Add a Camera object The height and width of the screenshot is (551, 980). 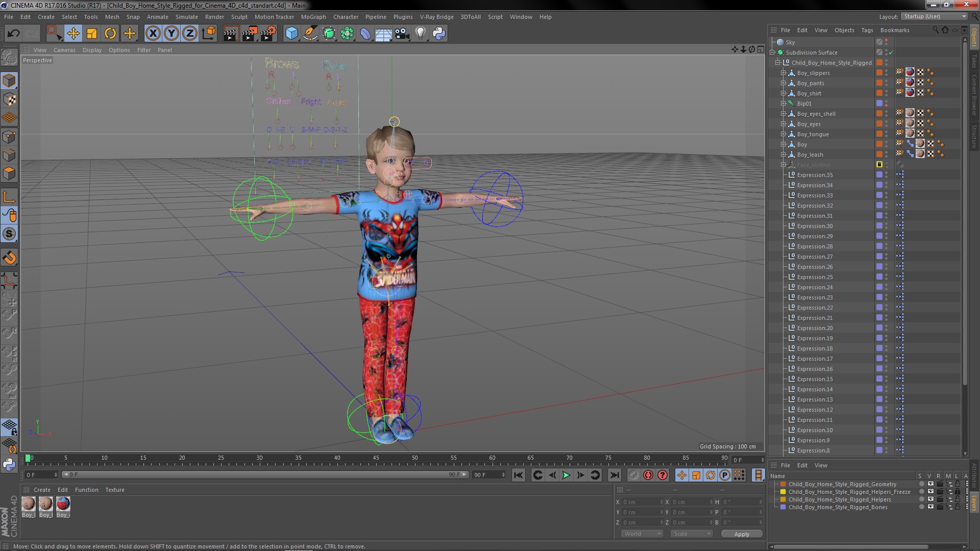click(402, 34)
